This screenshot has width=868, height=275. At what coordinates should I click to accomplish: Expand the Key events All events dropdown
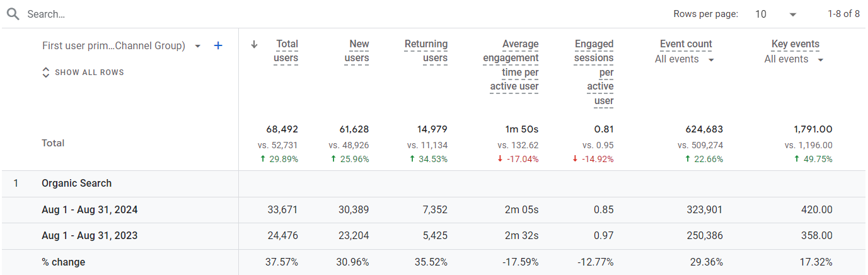tap(821, 60)
